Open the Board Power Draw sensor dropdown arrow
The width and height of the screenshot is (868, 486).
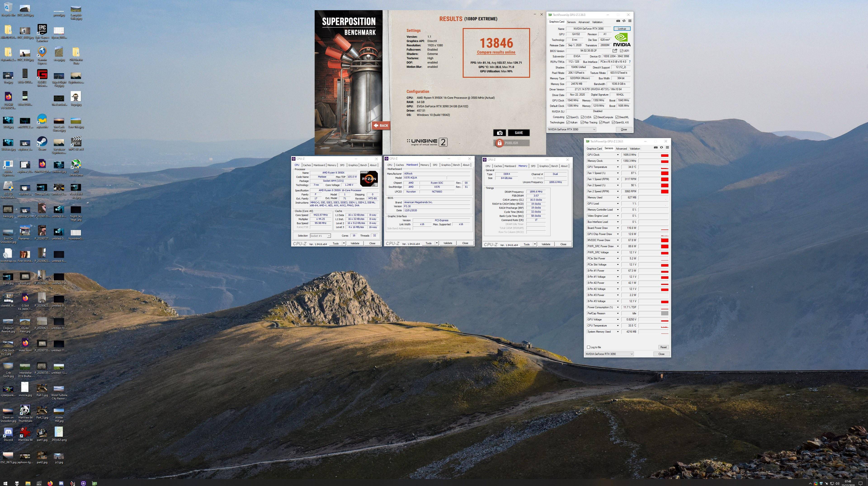(618, 228)
